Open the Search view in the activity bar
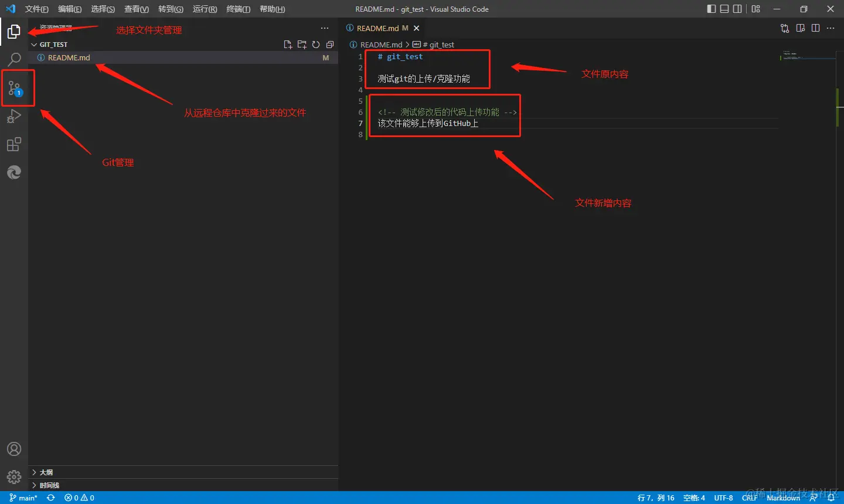The height and width of the screenshot is (504, 844). tap(14, 59)
